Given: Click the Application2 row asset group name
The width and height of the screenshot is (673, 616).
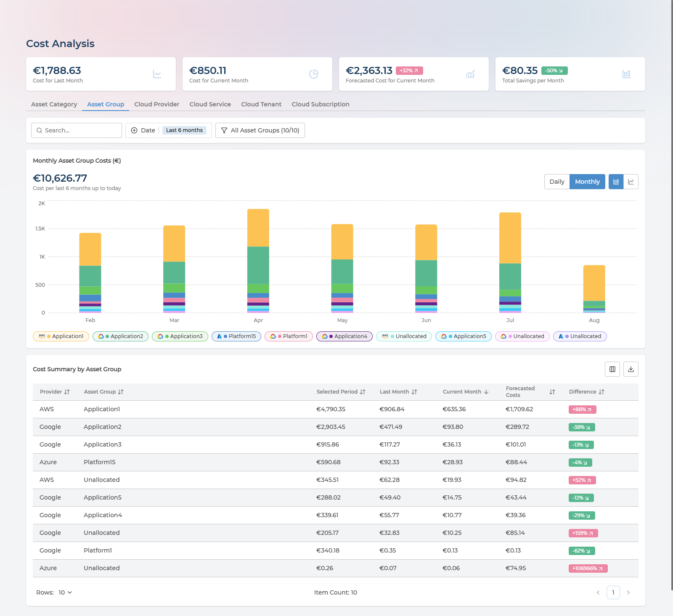Looking at the screenshot, I should [x=102, y=427].
